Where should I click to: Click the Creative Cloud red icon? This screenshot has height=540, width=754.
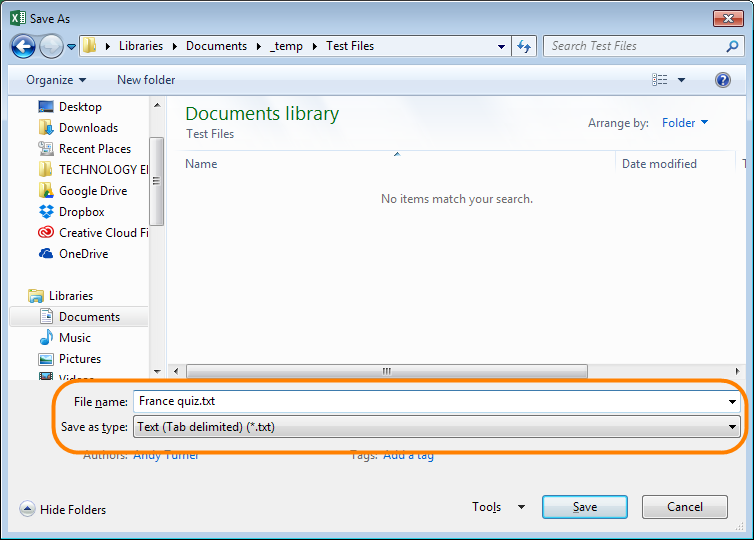tap(46, 233)
